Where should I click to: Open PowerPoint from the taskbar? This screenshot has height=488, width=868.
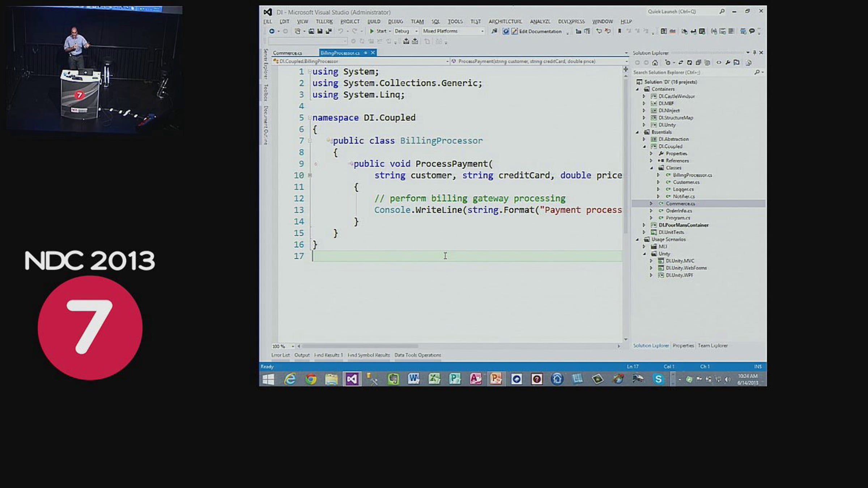coord(496,379)
